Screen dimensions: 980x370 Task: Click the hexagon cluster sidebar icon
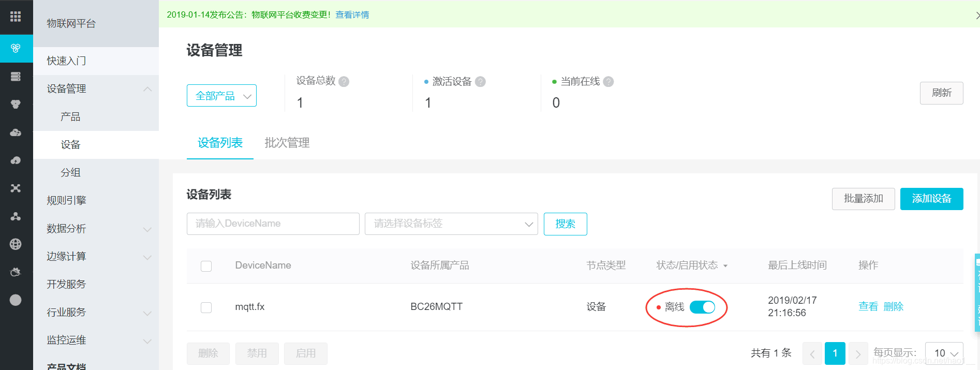(x=16, y=105)
